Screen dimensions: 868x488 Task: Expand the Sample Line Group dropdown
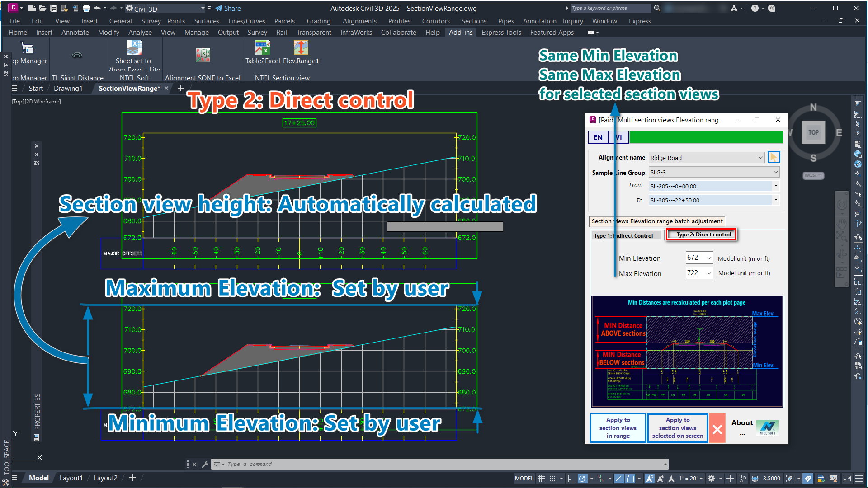pyautogui.click(x=775, y=172)
